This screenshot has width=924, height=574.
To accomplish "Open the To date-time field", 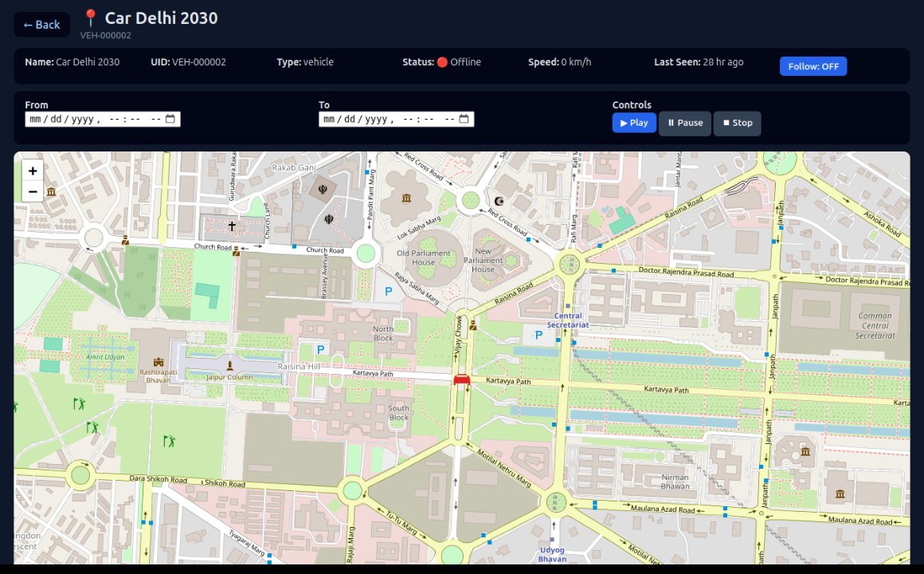I will coord(396,119).
